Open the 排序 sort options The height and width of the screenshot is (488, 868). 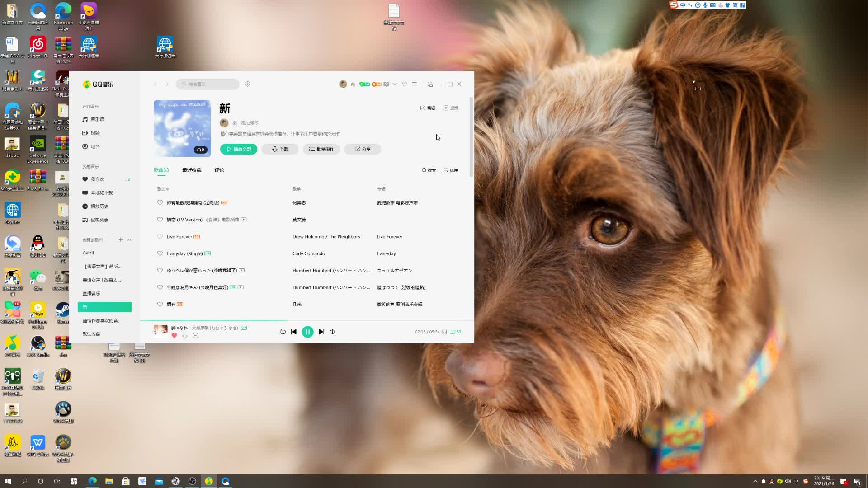(451, 170)
